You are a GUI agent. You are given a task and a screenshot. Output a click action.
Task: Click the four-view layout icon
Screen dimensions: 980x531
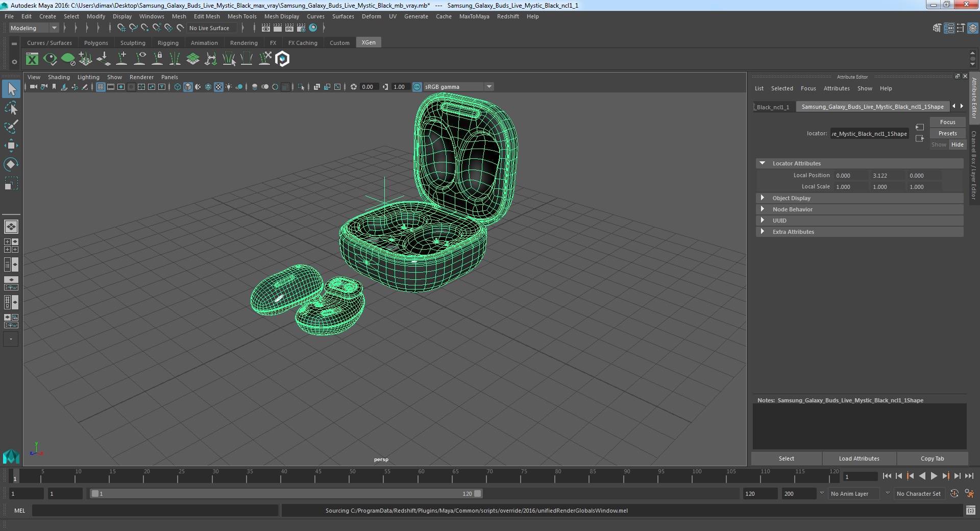[x=11, y=246]
